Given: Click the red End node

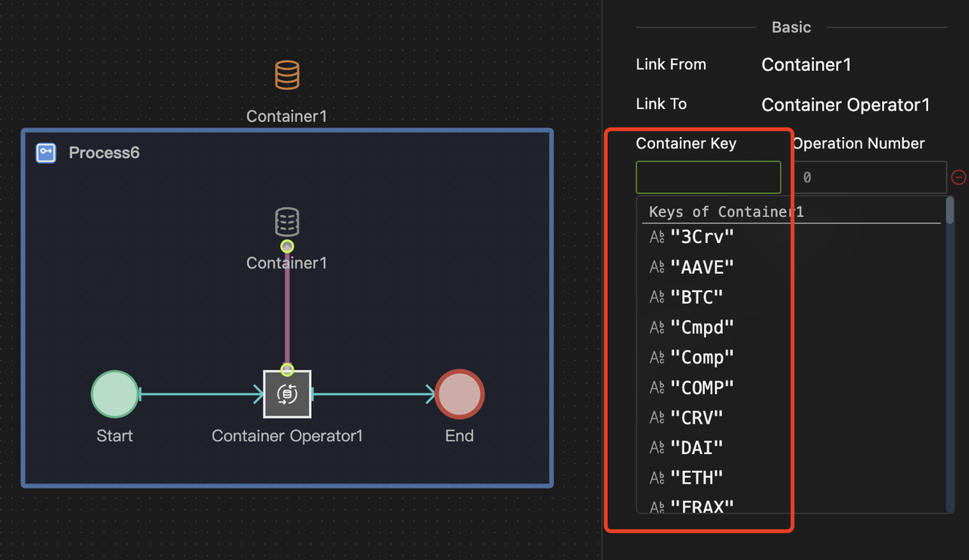Looking at the screenshot, I should pyautogui.click(x=460, y=394).
